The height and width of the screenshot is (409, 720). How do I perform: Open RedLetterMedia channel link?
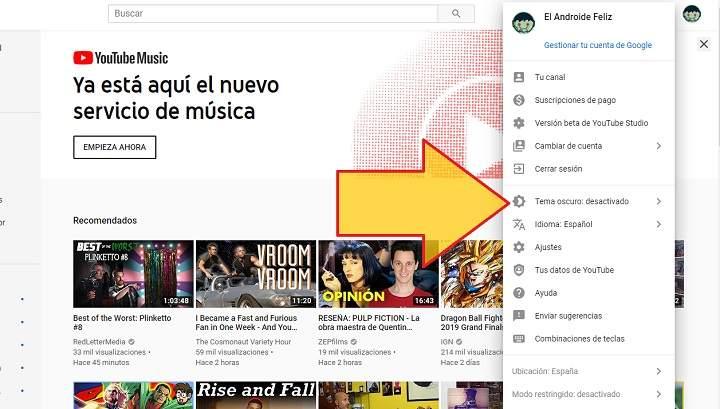[99, 342]
